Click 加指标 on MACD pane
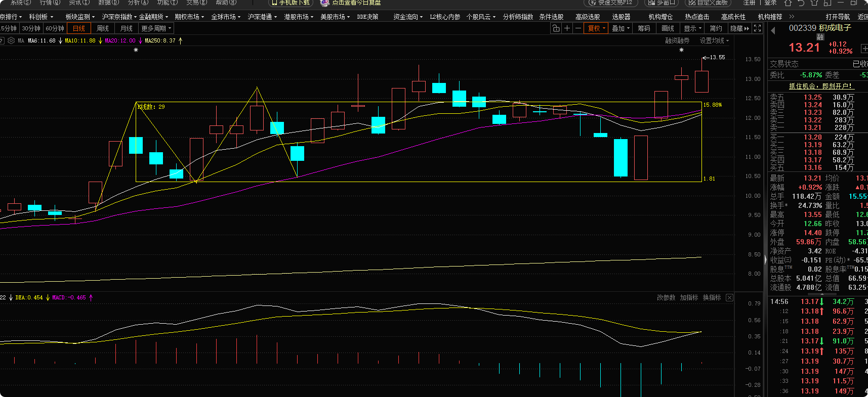 coord(689,297)
